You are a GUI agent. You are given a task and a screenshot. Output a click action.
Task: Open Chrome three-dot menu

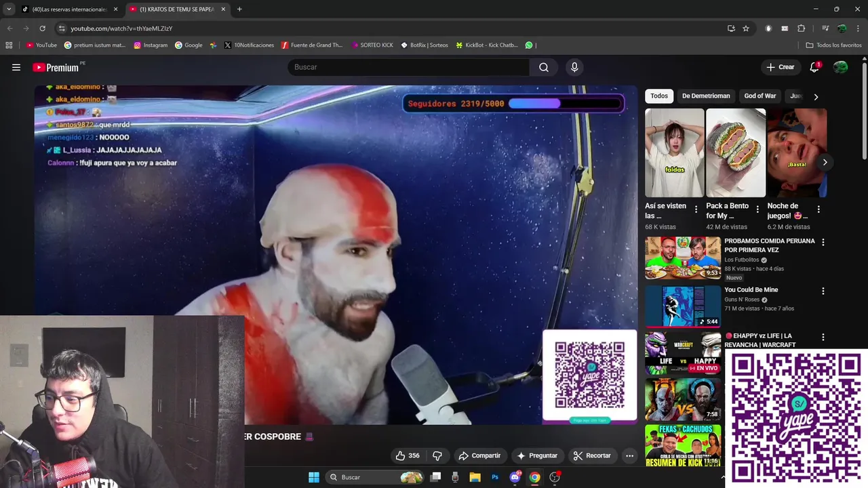click(859, 28)
